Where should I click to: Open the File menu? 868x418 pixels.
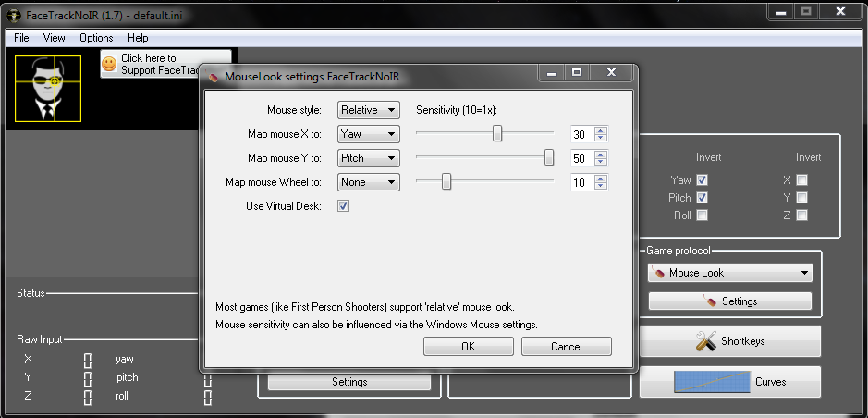point(21,38)
